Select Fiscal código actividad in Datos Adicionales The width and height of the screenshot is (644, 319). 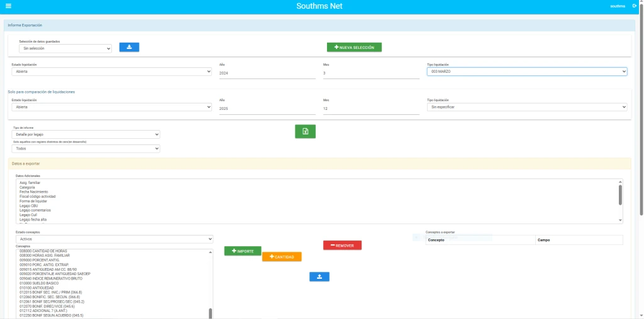click(37, 197)
